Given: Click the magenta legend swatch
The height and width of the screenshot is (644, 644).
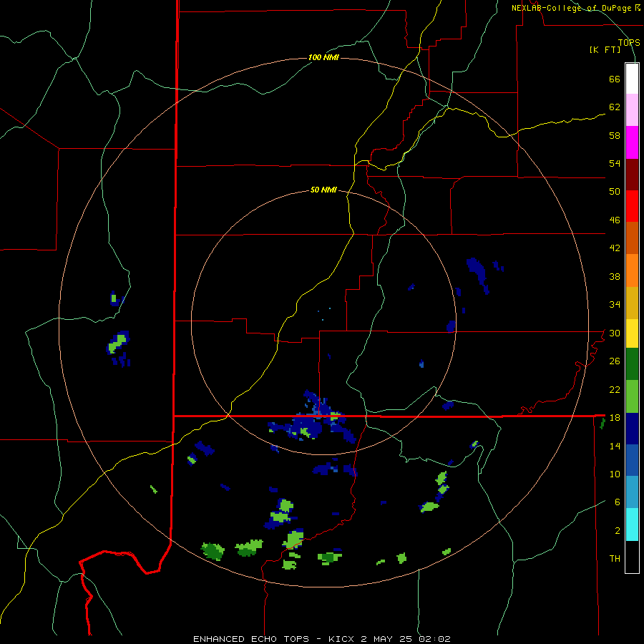Looking at the screenshot, I should (632, 142).
